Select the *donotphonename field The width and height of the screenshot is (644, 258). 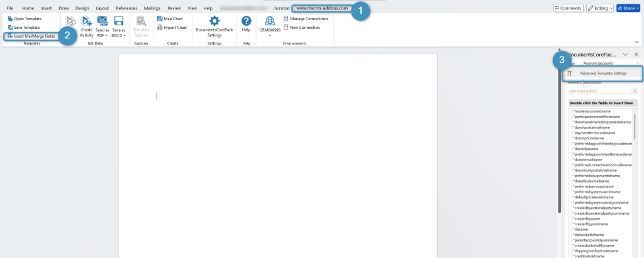click(589, 138)
